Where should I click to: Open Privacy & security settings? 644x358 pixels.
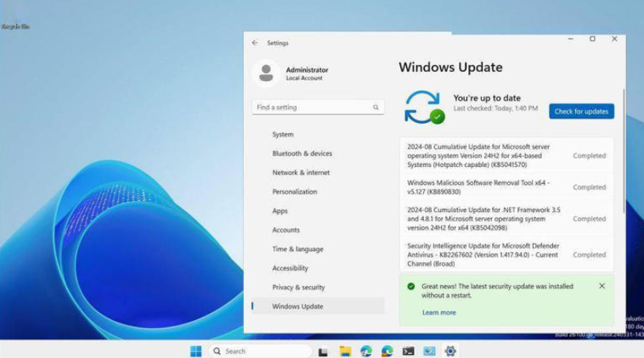[x=318, y=288]
